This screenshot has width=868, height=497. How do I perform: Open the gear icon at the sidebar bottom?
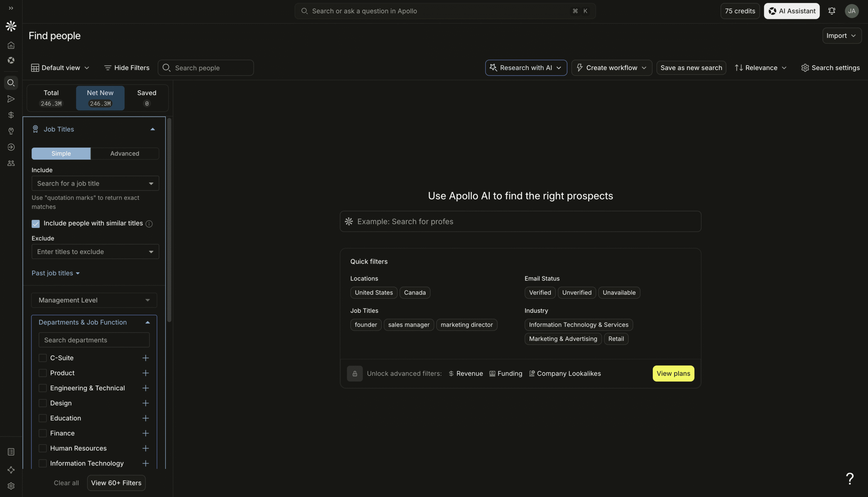11,486
